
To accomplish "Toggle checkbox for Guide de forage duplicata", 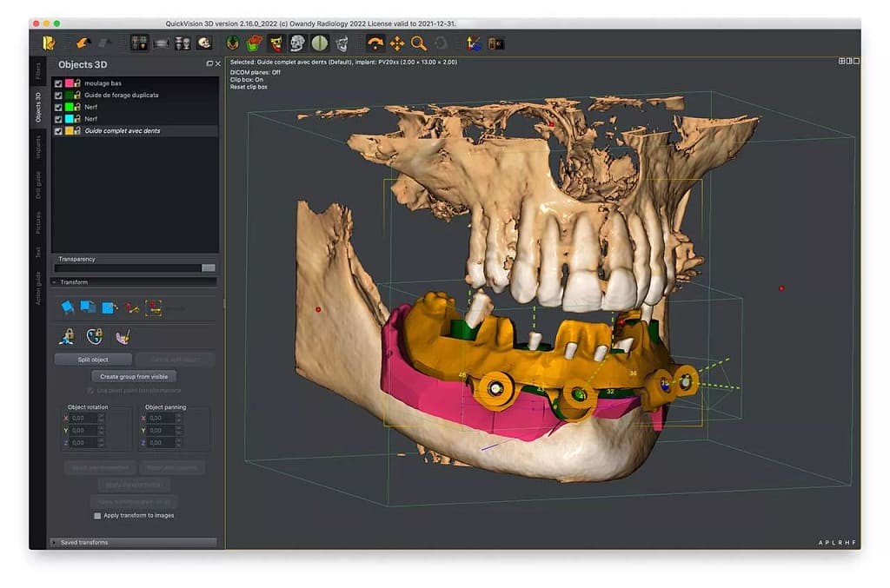I will tap(58, 96).
